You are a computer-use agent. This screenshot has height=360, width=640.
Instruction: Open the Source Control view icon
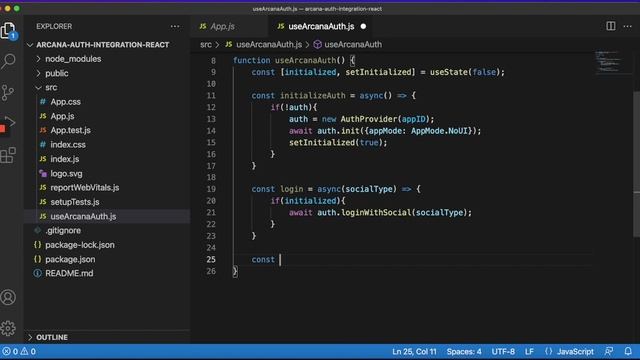[8, 93]
